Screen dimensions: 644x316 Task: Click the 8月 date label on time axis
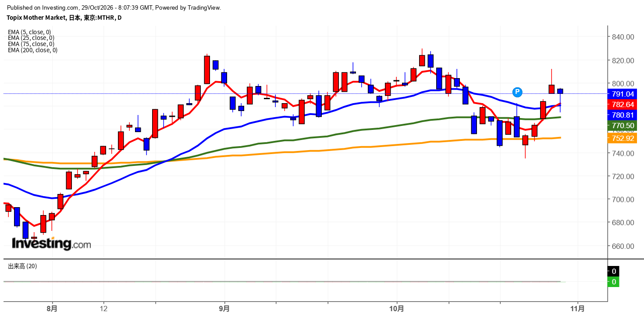click(x=52, y=309)
